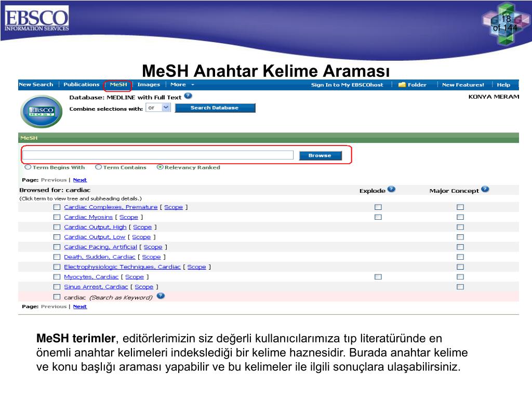Check the Myocytes, Cardiac term checkbox
The height and width of the screenshot is (399, 532).
(x=57, y=277)
